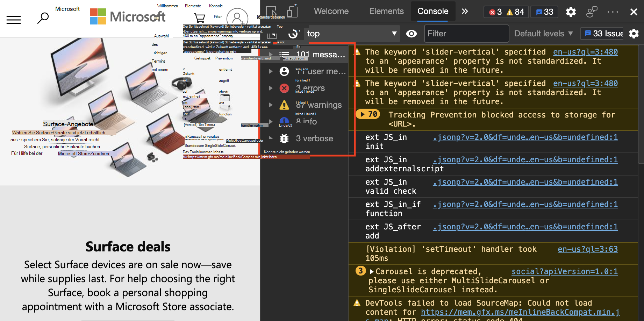The width and height of the screenshot is (644, 321).
Task: Click the blue info icon in sidebar
Action: coord(284,122)
